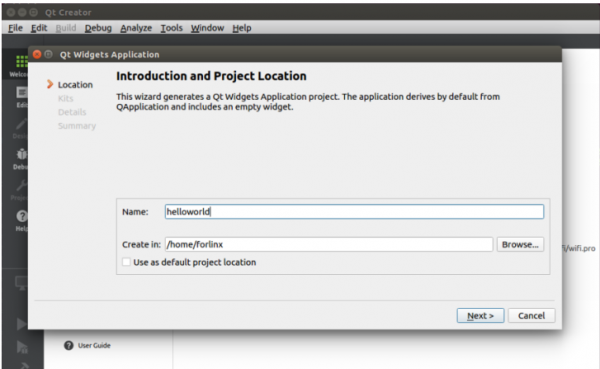
Task: Click the Run play arrow icon
Action: (21, 324)
